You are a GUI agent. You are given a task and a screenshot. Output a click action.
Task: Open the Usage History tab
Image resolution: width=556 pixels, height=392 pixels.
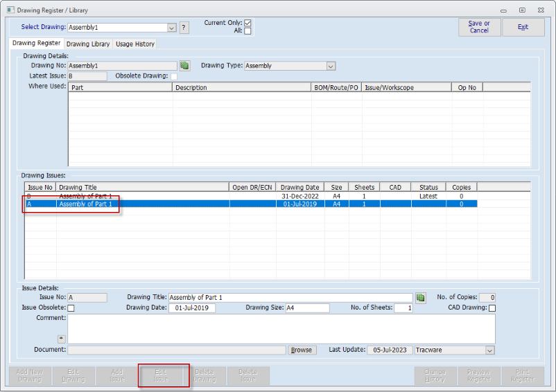click(135, 44)
